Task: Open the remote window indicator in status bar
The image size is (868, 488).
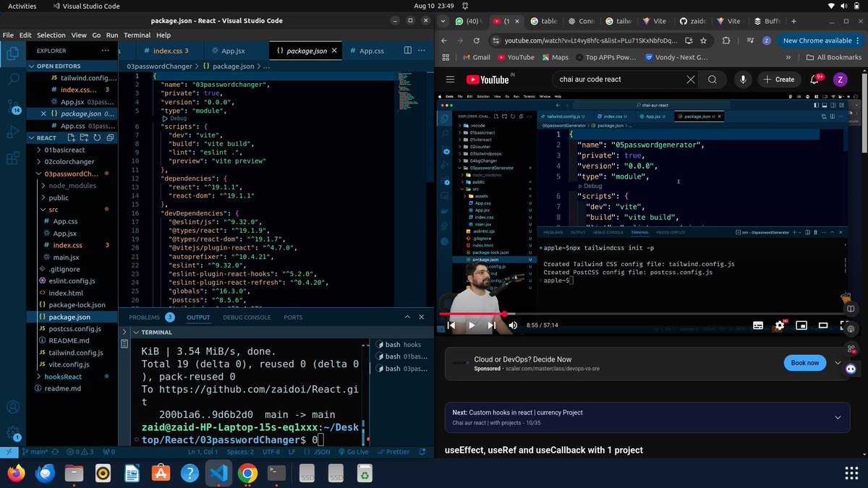Action: pos(8,452)
